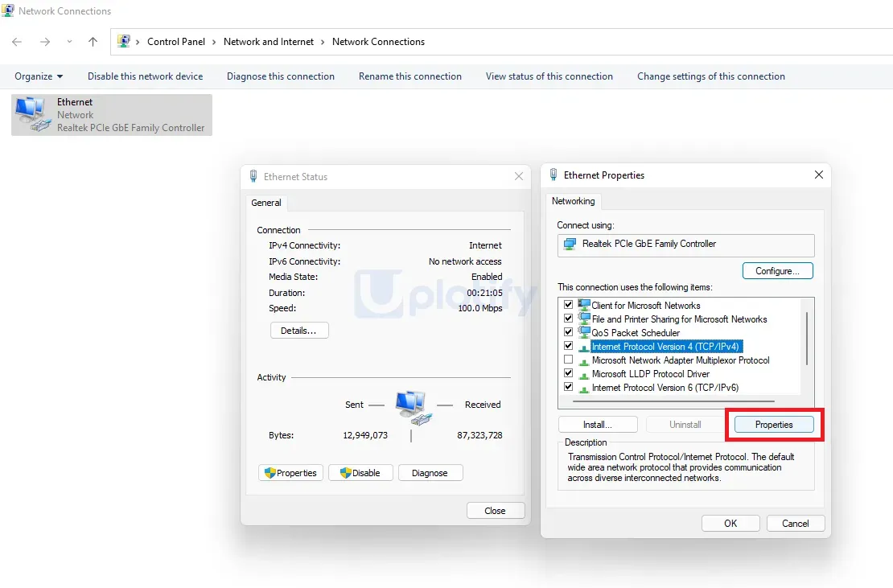Select General tab in Ethernet Status

tap(266, 203)
